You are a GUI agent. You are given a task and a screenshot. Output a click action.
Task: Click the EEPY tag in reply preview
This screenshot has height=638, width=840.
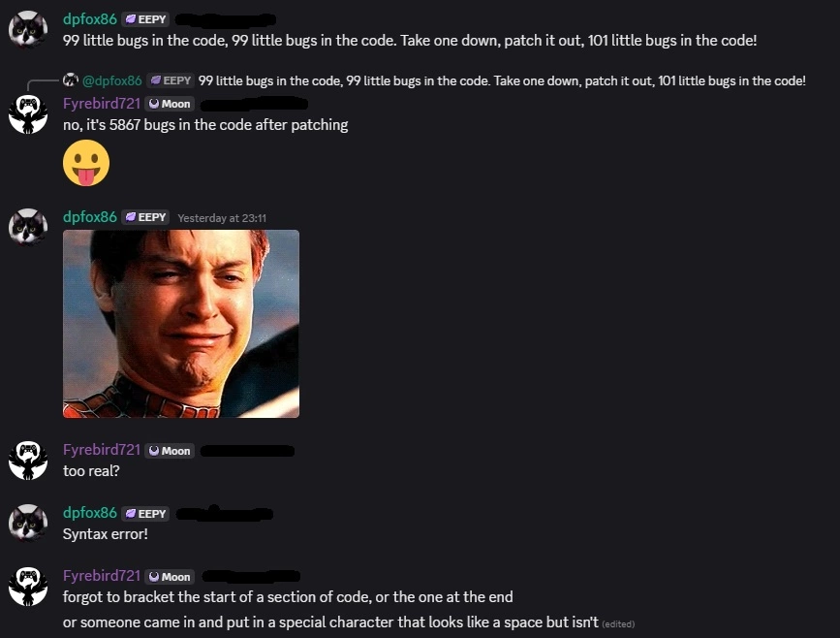pyautogui.click(x=171, y=80)
